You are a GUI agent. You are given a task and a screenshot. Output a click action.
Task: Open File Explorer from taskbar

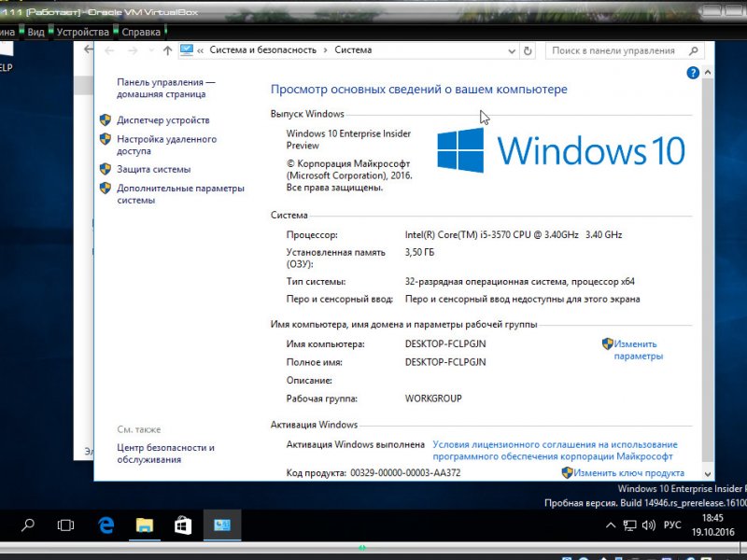(x=145, y=525)
